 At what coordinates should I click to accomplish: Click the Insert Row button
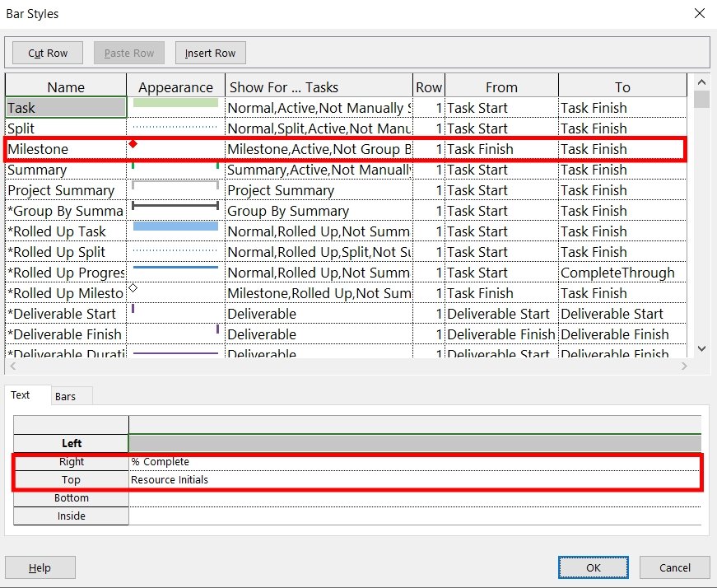pos(211,53)
